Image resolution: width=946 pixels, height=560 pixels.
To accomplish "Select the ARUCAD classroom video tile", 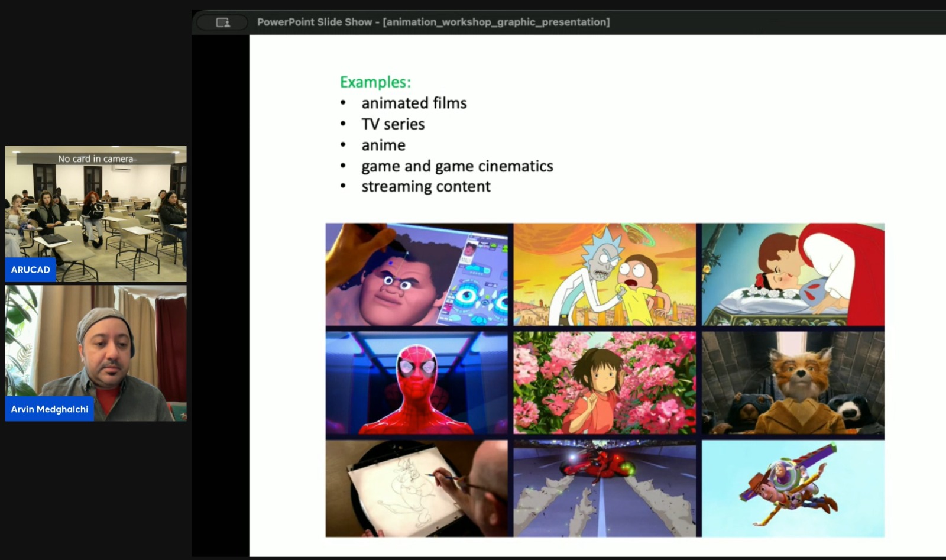I will coord(96,213).
